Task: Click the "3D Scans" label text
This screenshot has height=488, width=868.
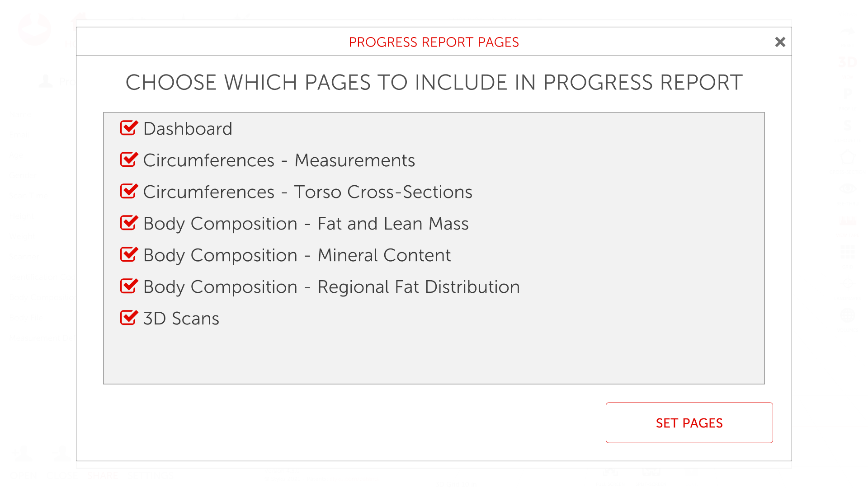Action: coord(181,319)
